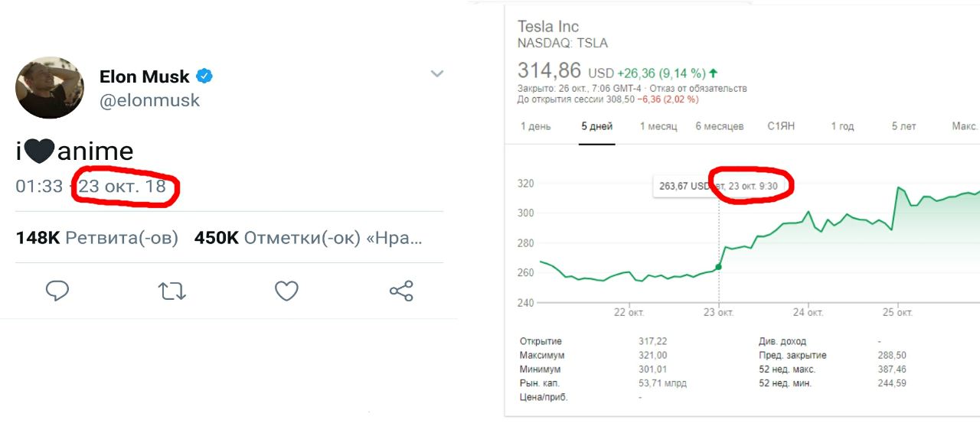Click the reply speech bubble icon
Screen dimensions: 980x423
point(57,291)
